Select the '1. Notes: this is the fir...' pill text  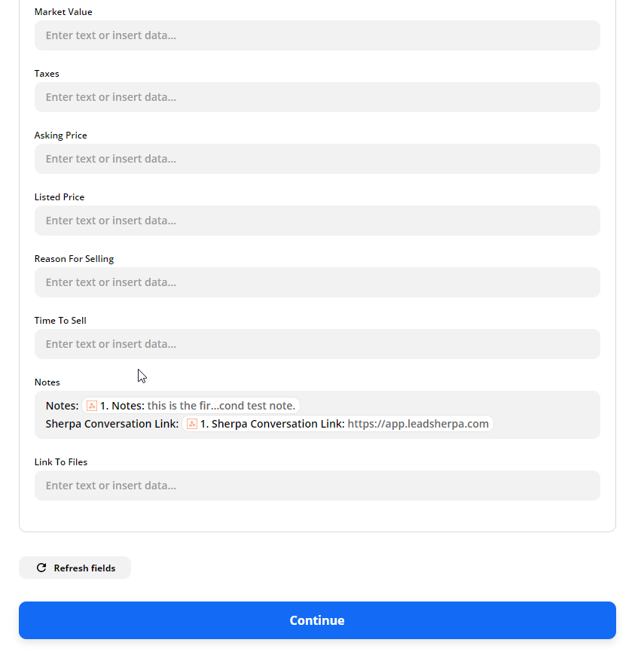click(x=197, y=406)
